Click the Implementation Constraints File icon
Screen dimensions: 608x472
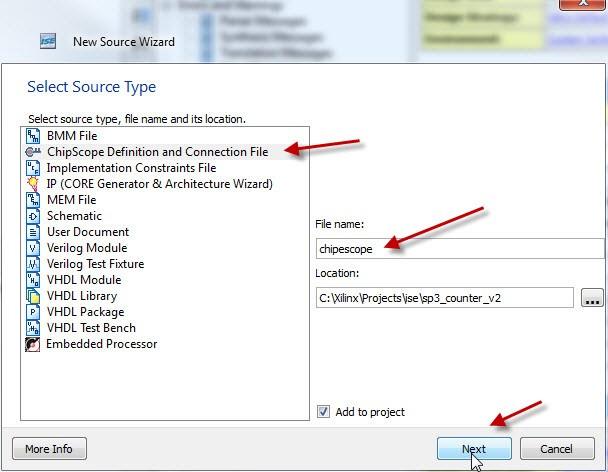point(33,168)
